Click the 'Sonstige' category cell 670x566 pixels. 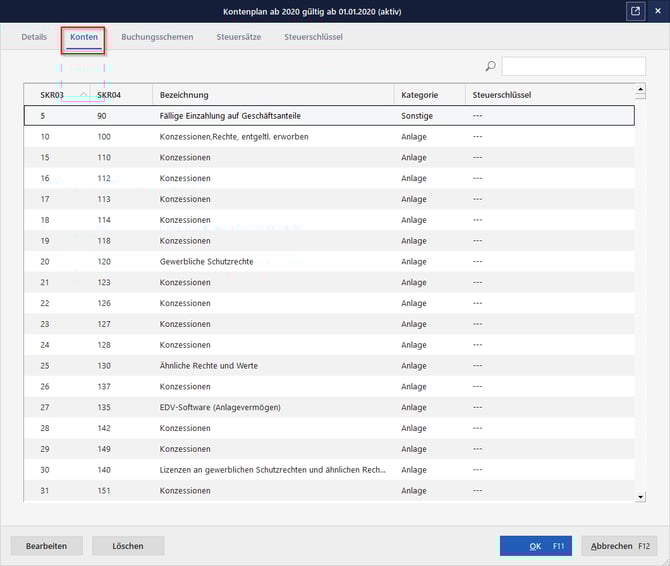pyautogui.click(x=417, y=116)
